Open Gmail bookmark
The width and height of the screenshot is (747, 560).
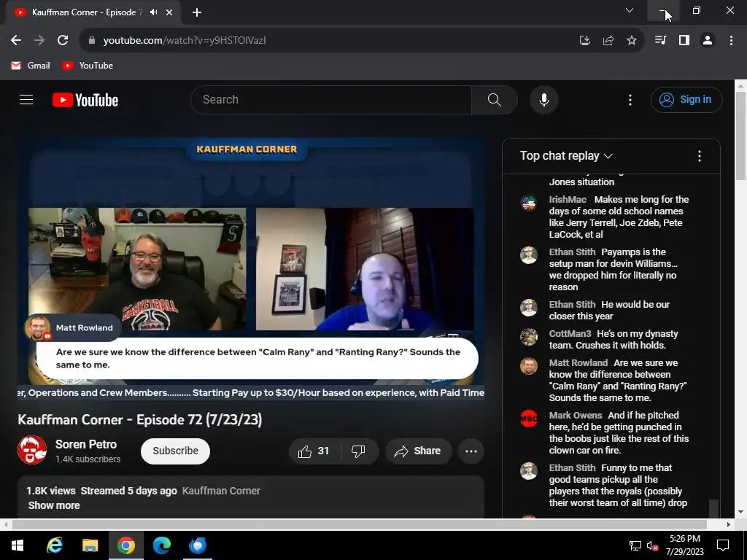pyautogui.click(x=31, y=66)
